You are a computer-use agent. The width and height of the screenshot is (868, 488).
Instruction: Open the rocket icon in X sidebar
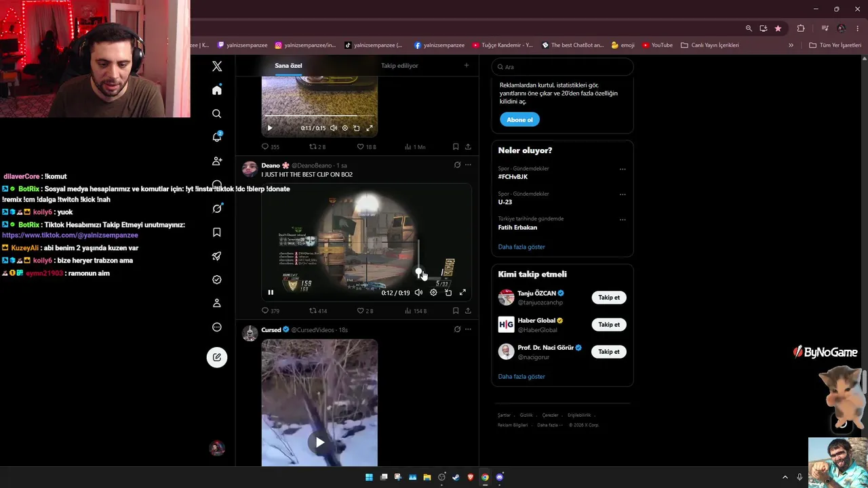[217, 256]
